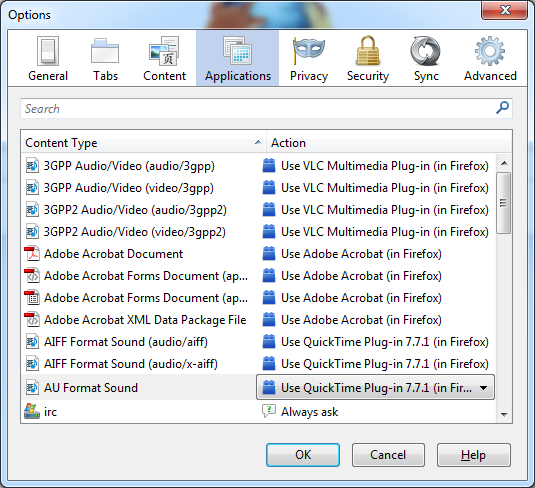Confirm settings with the OK button
535x488 pixels.
click(303, 455)
